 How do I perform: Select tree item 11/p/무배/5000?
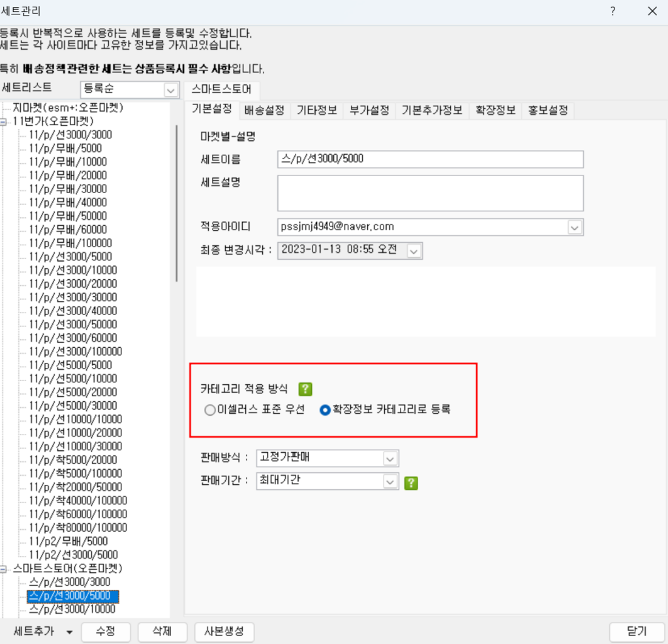pos(65,148)
